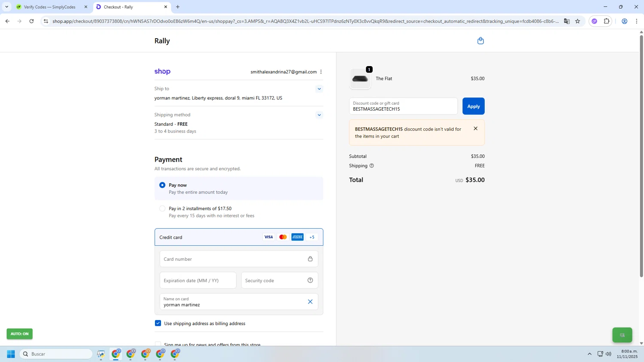
Task: Open the security code help icon
Action: pyautogui.click(x=310, y=281)
